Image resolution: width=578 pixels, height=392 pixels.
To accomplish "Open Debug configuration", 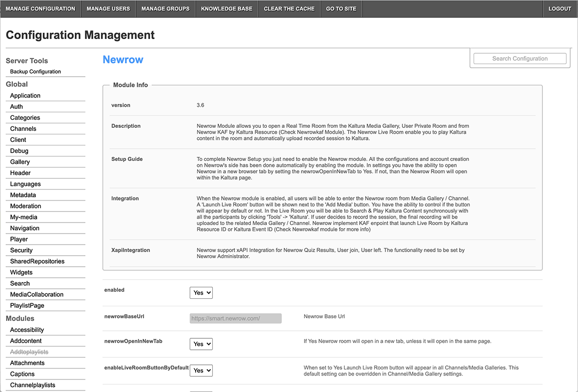I will tap(19, 151).
